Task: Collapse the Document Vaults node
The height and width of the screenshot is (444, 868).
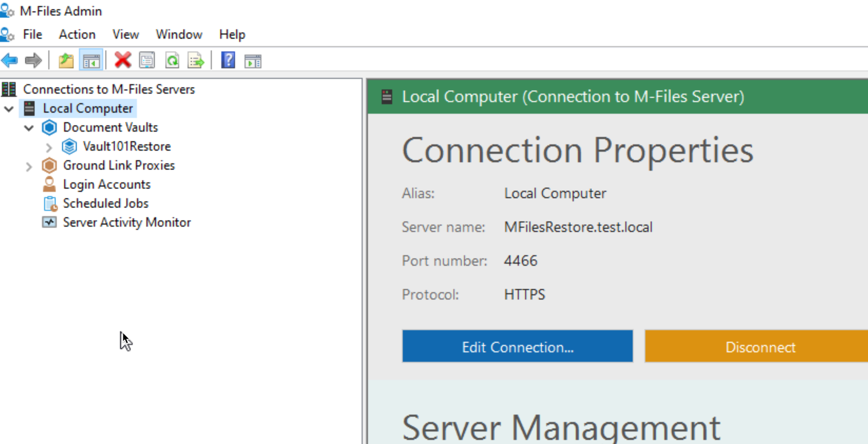Action: click(29, 128)
